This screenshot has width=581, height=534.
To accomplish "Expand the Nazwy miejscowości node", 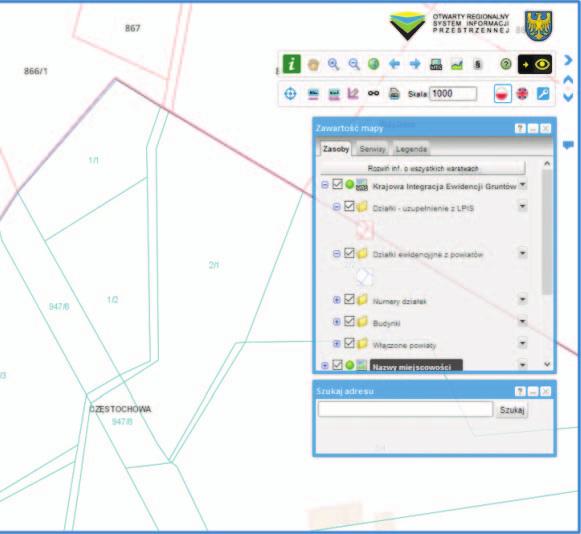I will click(x=325, y=366).
